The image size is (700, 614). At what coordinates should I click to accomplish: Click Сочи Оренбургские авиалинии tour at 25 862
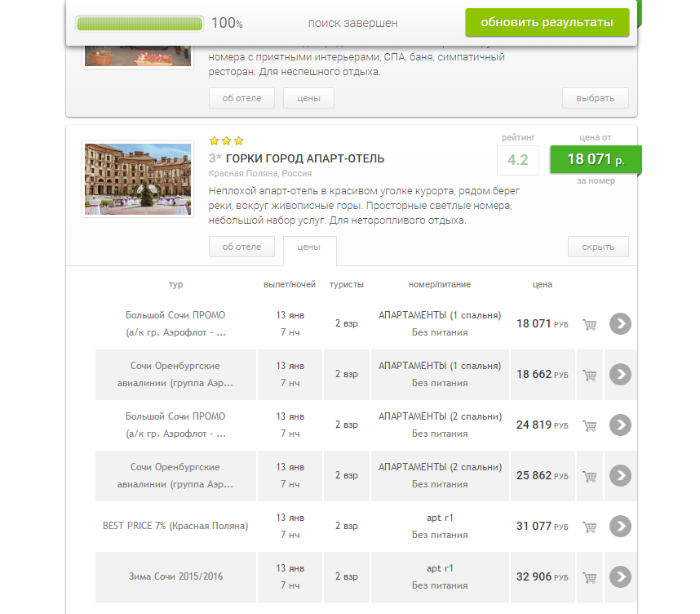click(x=175, y=475)
